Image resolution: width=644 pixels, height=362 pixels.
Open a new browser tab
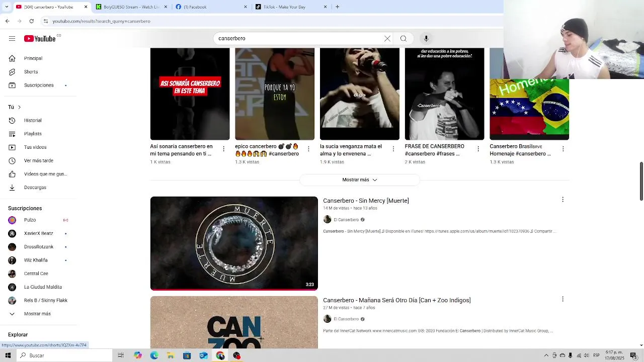tap(337, 7)
